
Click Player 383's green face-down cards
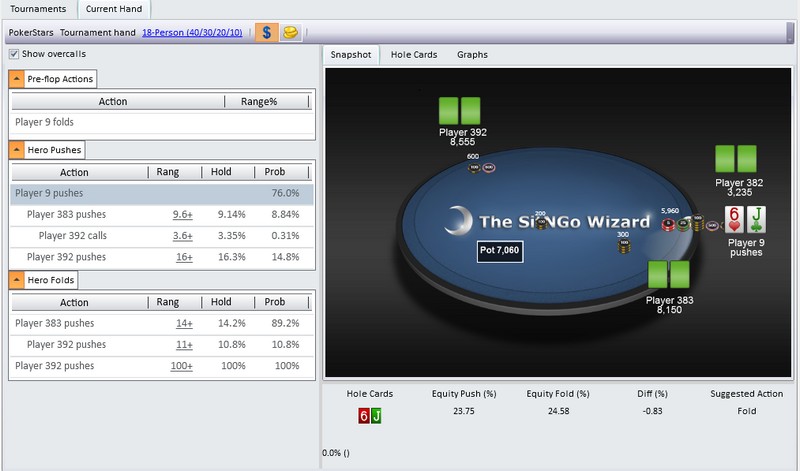pyautogui.click(x=669, y=275)
